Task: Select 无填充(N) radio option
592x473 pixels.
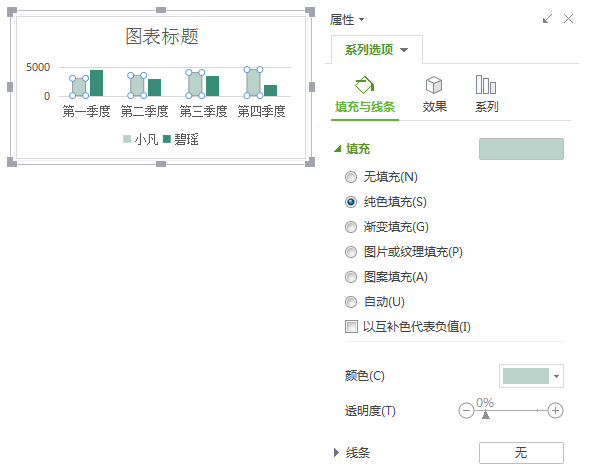Action: point(351,177)
